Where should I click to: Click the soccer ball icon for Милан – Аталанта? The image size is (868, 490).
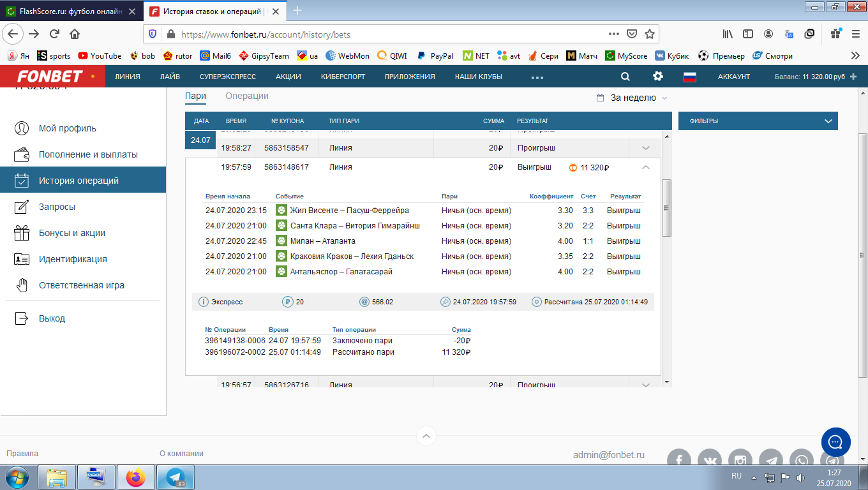tap(281, 241)
